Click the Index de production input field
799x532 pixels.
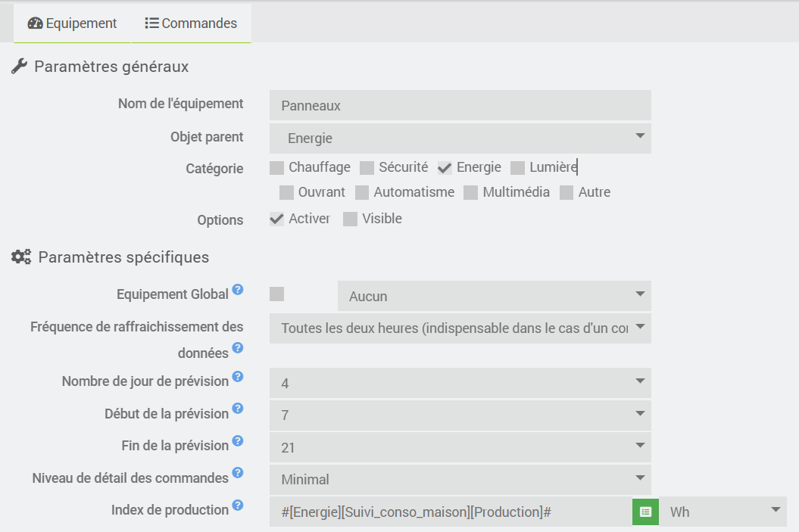coord(451,512)
